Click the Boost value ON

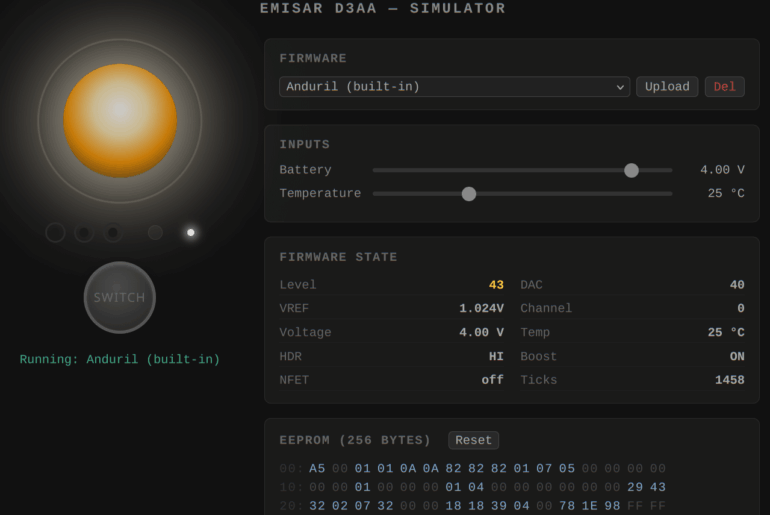pyautogui.click(x=737, y=356)
